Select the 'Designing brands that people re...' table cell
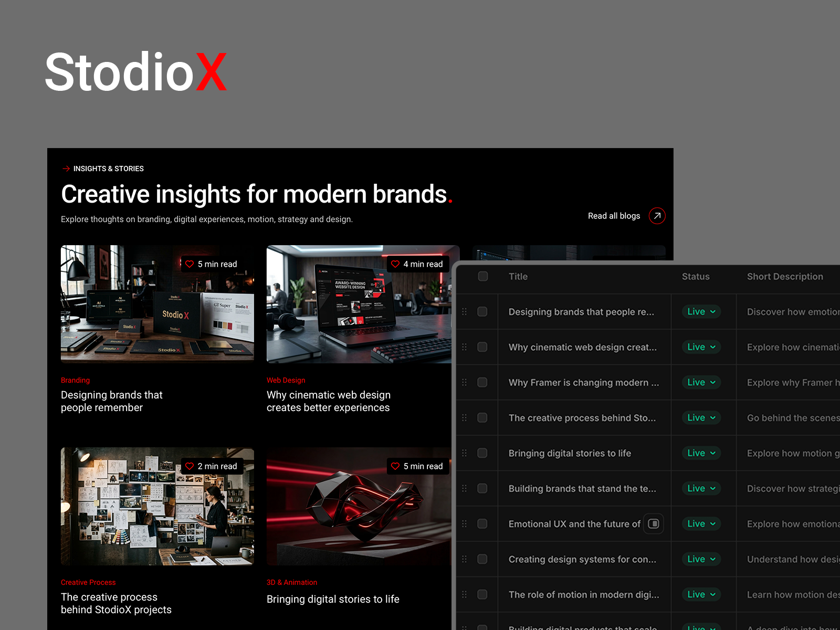The height and width of the screenshot is (630, 840). [584, 312]
